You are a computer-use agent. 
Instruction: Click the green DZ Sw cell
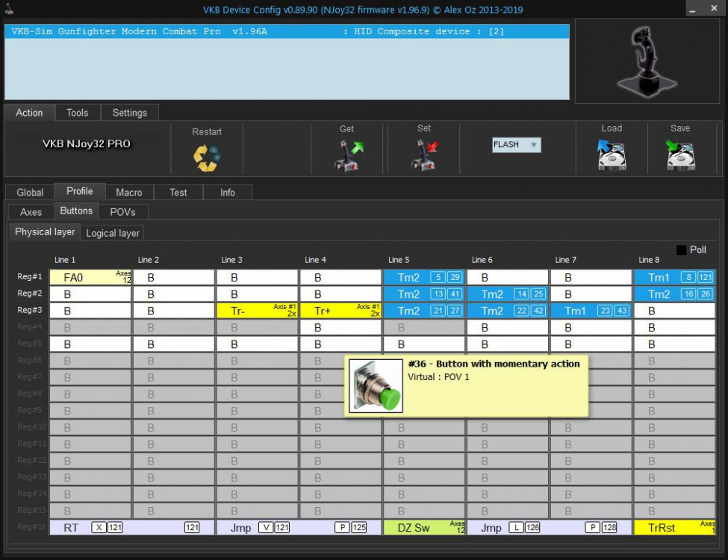click(x=424, y=528)
